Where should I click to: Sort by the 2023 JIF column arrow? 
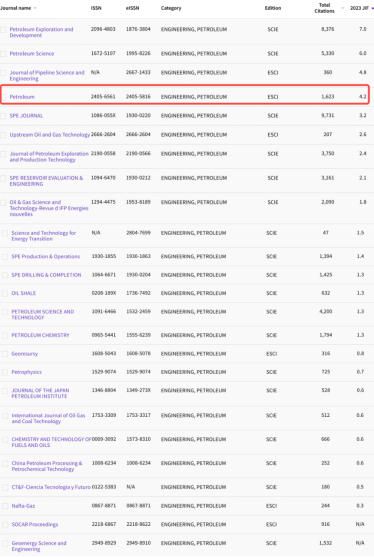372,8
